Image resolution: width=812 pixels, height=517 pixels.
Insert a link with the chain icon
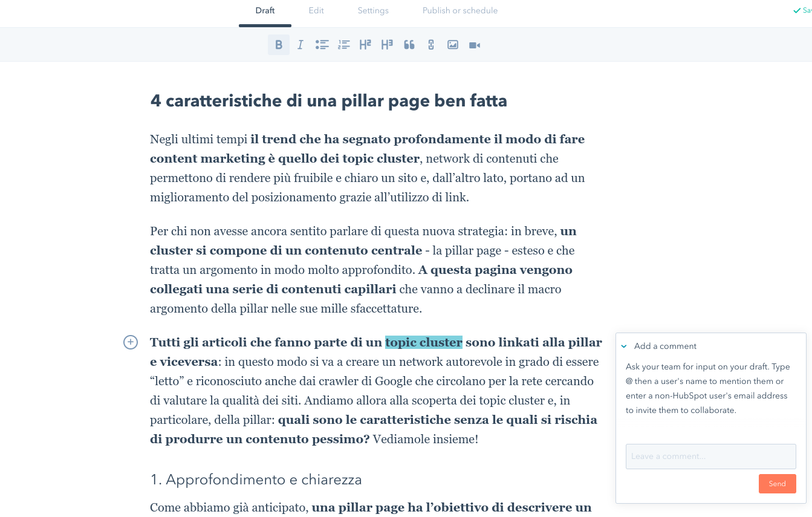pyautogui.click(x=431, y=45)
